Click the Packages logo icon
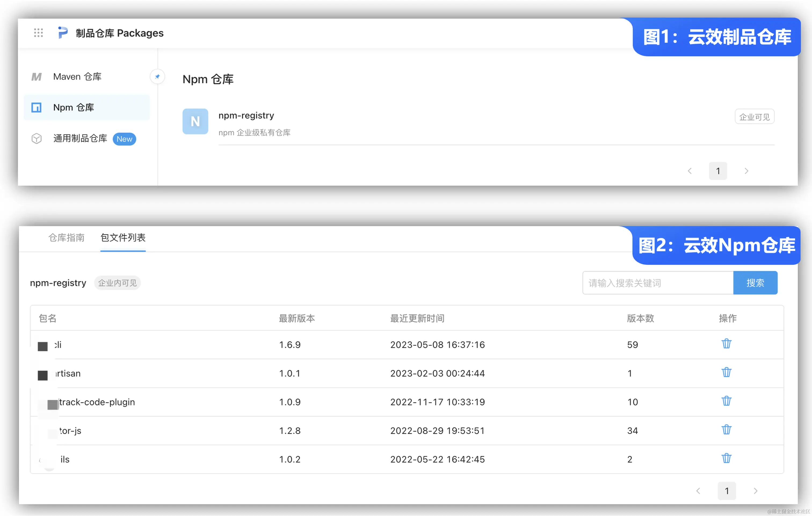Viewport: 812px width, 516px height. 63,33
